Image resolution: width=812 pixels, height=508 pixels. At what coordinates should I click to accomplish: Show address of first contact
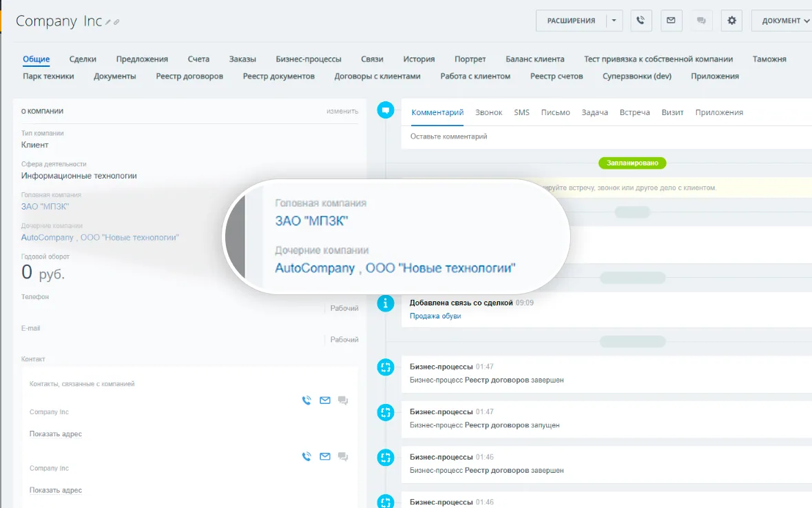(55, 434)
